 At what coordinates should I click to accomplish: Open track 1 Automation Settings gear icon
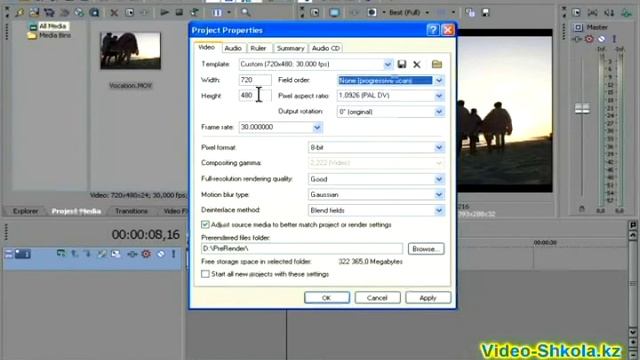click(x=146, y=254)
